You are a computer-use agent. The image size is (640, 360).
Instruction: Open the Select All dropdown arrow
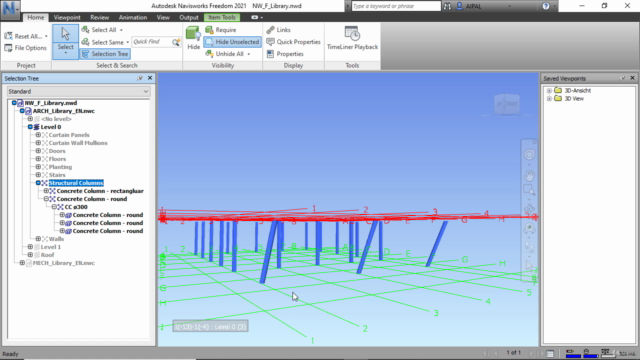pos(121,30)
